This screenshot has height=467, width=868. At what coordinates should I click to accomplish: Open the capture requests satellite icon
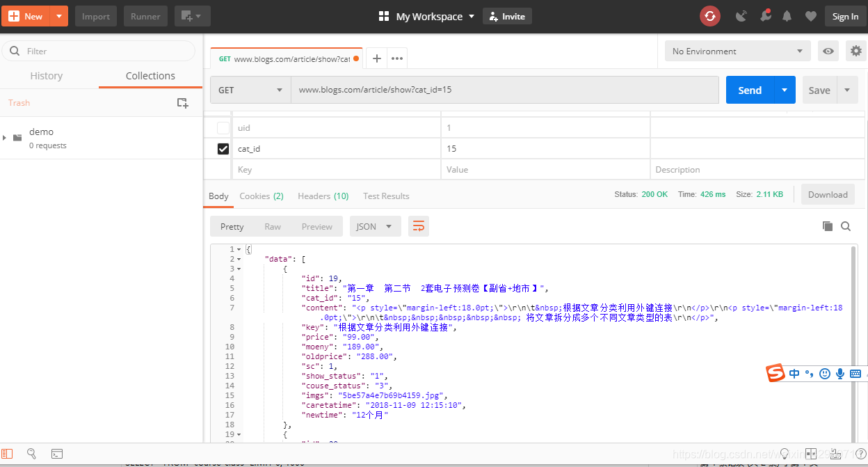click(741, 16)
